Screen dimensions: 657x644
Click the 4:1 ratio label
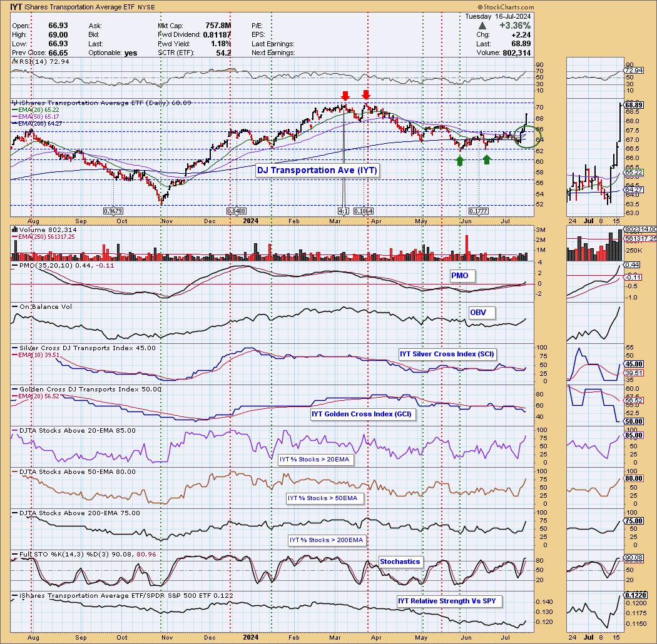click(344, 211)
